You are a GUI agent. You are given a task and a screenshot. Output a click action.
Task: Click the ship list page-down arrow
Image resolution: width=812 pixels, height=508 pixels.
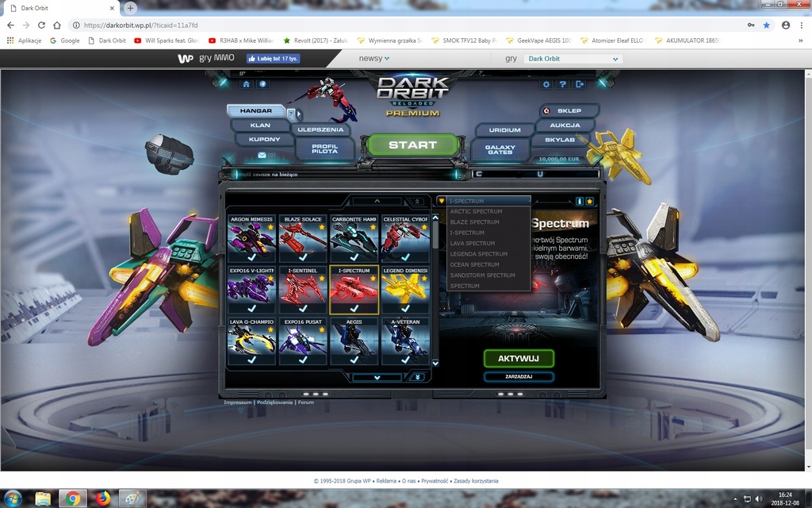pos(377,377)
